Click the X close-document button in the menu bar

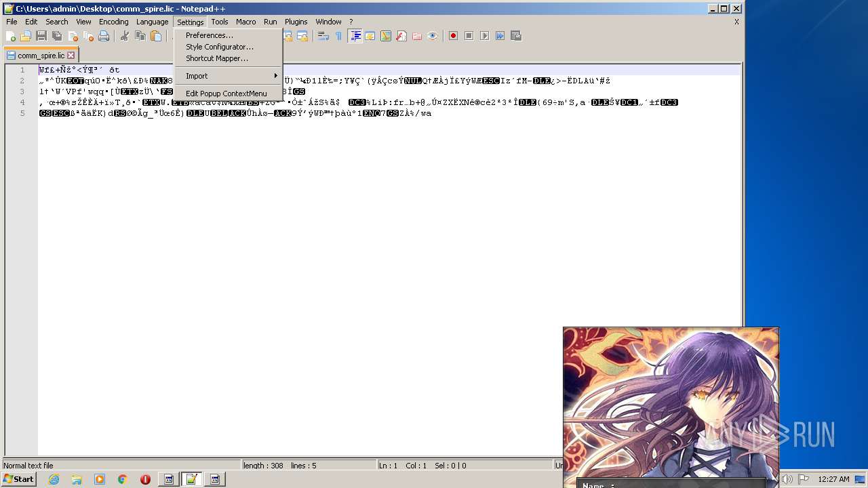pyautogui.click(x=736, y=22)
